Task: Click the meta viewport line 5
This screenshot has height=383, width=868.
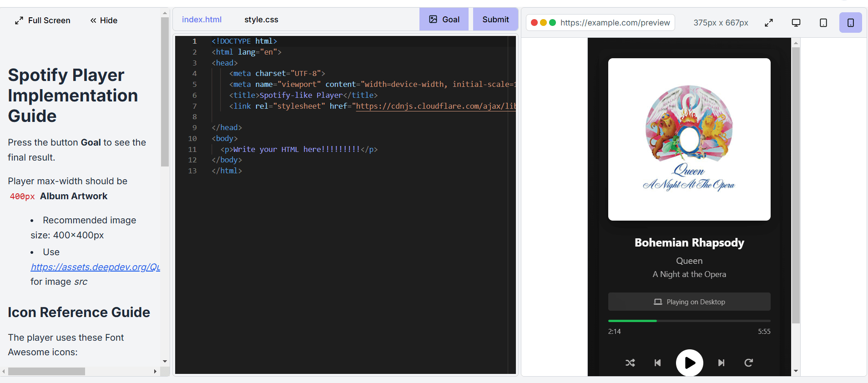Action: [x=372, y=84]
